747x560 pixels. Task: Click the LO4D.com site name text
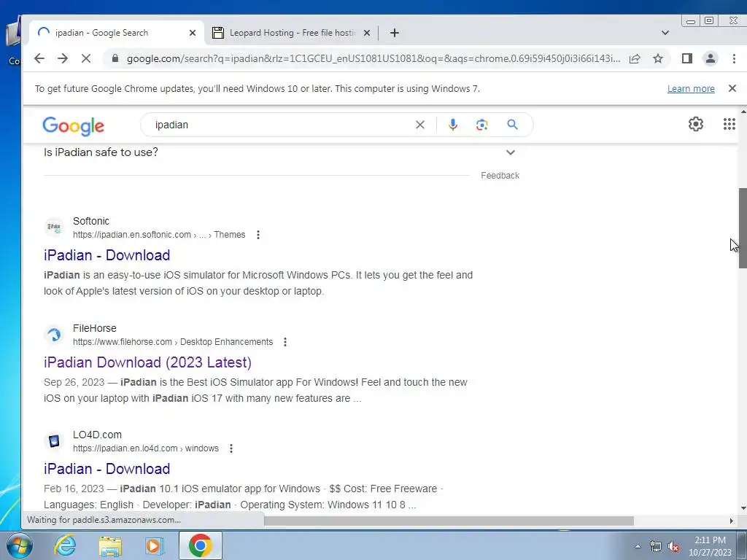point(97,435)
